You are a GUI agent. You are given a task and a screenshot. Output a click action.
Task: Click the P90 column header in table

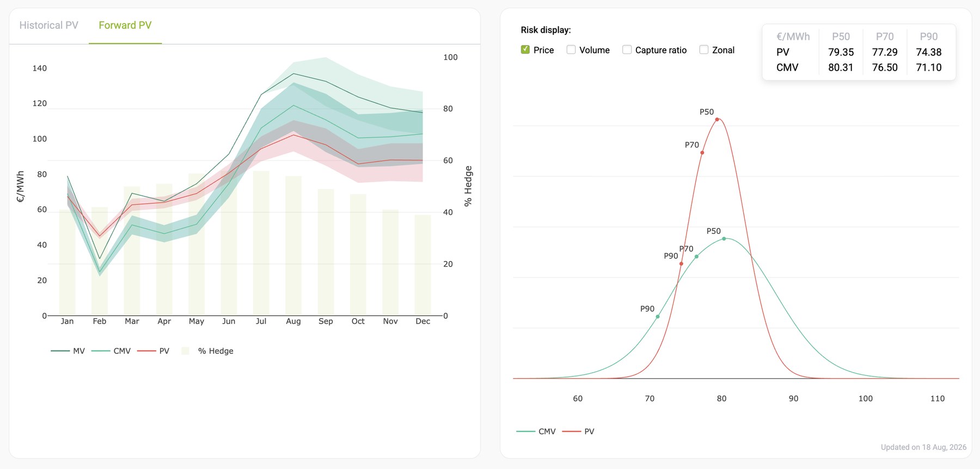pyautogui.click(x=929, y=36)
